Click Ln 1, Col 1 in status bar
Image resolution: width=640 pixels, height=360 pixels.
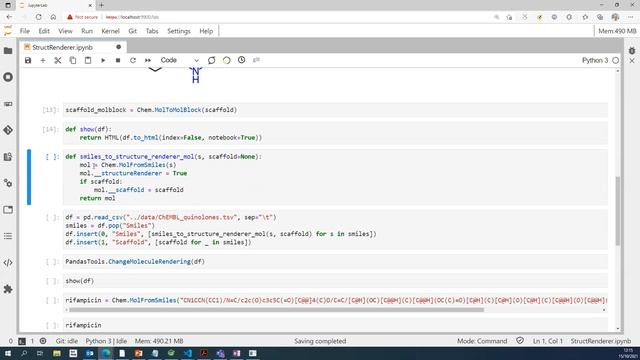547,341
